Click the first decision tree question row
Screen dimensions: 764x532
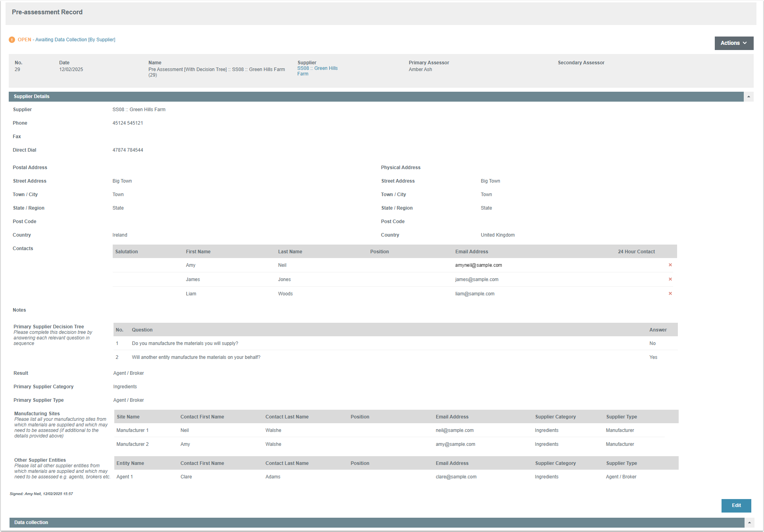coord(185,343)
